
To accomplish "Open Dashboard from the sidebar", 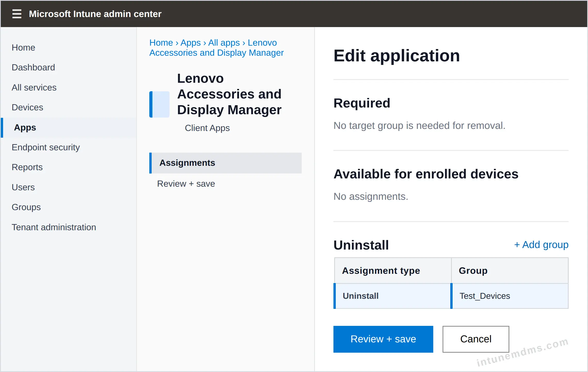I will [33, 67].
